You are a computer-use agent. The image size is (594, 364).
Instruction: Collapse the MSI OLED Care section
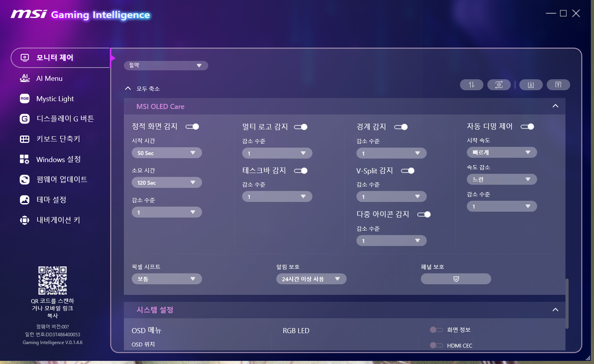pyautogui.click(x=555, y=106)
